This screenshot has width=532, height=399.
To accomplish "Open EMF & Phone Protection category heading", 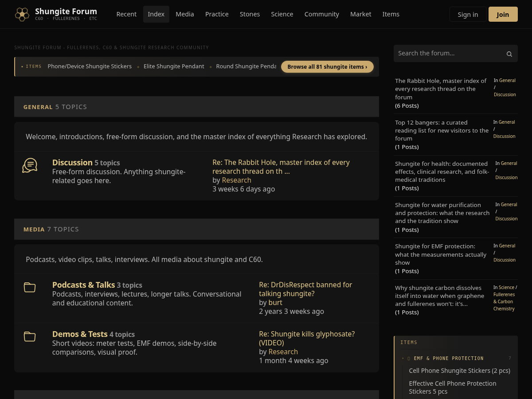I will [x=449, y=358].
